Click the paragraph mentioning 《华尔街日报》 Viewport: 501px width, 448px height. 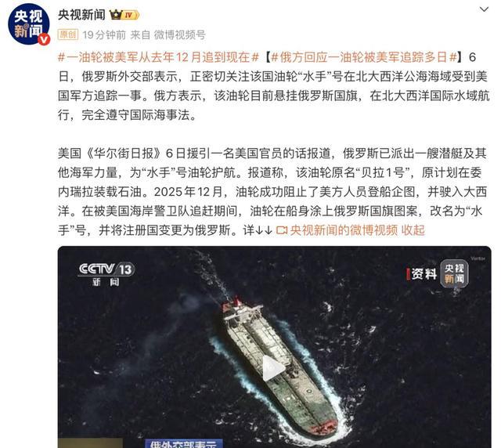click(x=272, y=192)
